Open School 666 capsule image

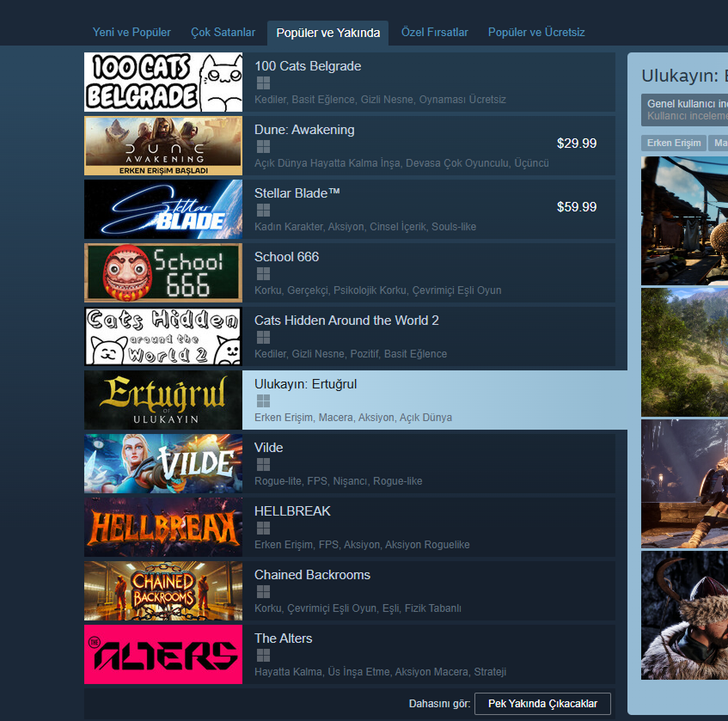click(163, 273)
